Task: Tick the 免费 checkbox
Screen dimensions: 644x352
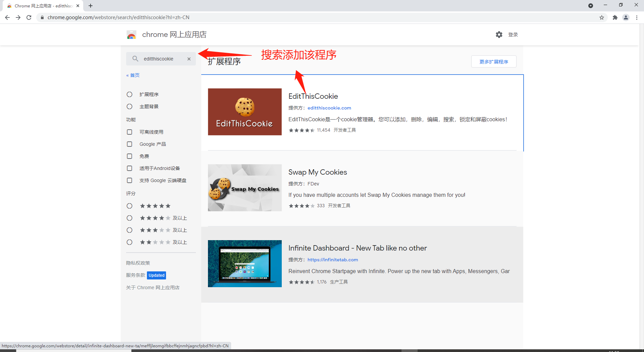Action: point(129,156)
